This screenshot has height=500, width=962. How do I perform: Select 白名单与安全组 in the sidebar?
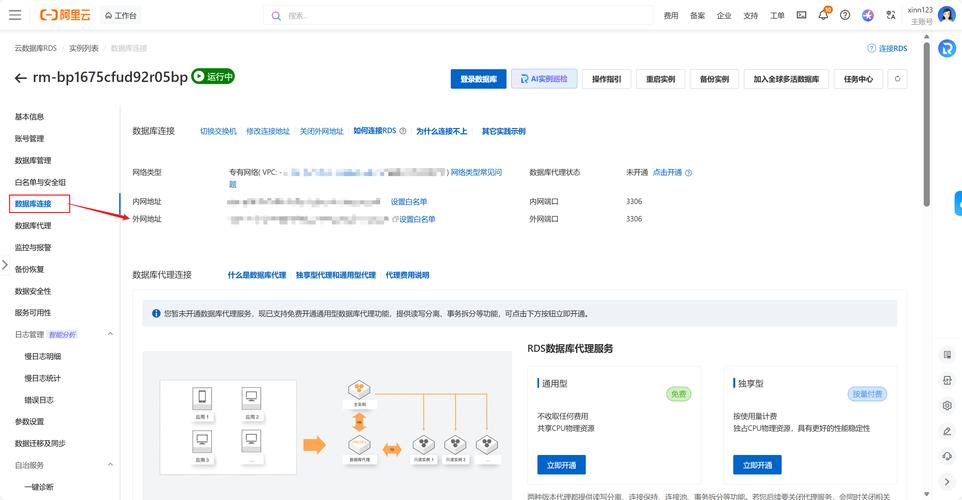[40, 182]
